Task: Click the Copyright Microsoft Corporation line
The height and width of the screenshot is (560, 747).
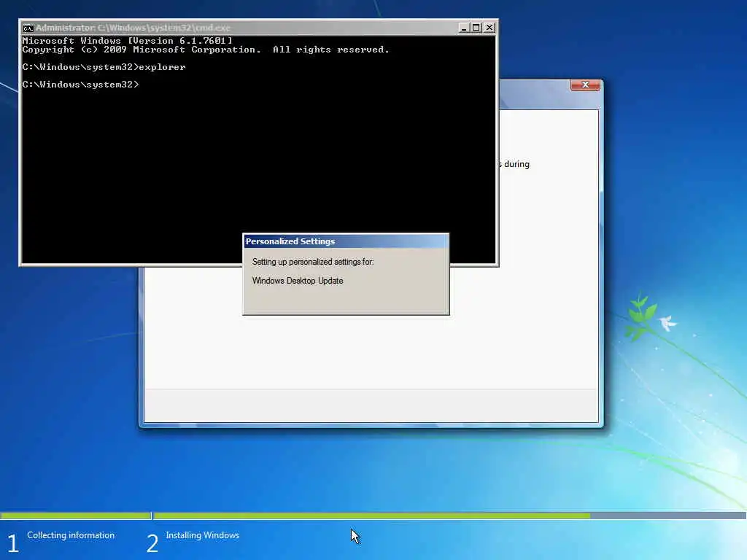Action: [206, 50]
